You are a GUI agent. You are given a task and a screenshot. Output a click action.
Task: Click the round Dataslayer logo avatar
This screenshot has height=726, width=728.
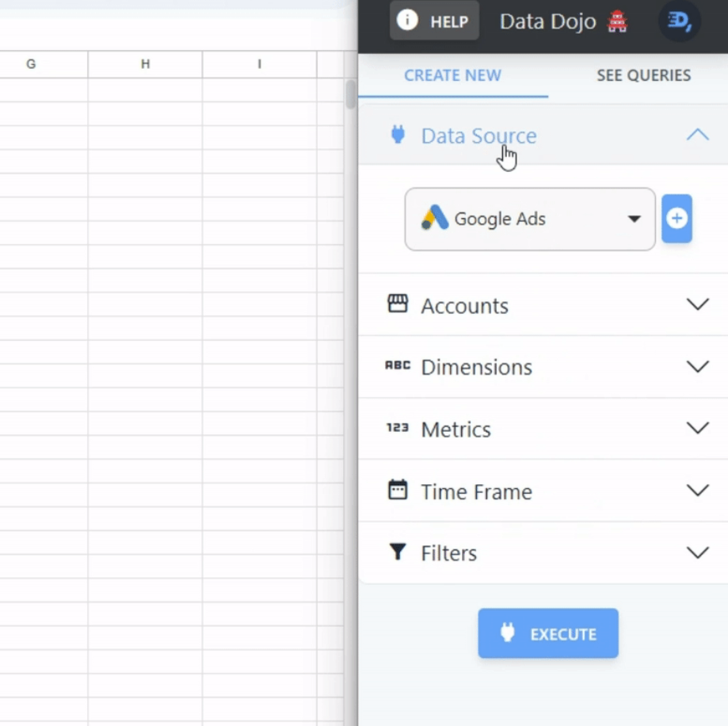(679, 21)
